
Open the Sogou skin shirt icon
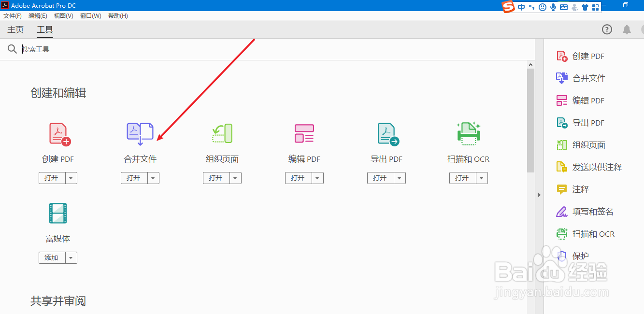pyautogui.click(x=585, y=7)
